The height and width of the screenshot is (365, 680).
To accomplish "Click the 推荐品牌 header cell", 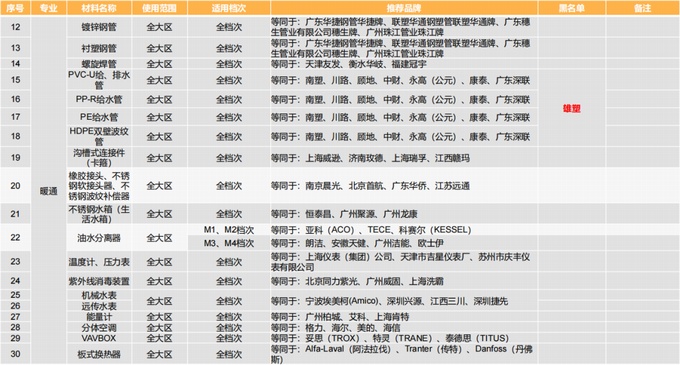I will (403, 8).
